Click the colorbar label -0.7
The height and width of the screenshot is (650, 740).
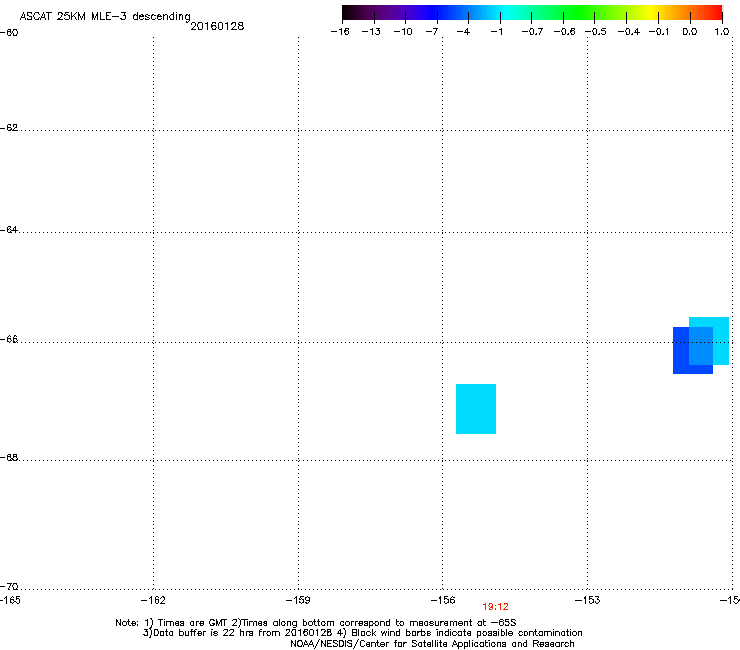coord(532,32)
